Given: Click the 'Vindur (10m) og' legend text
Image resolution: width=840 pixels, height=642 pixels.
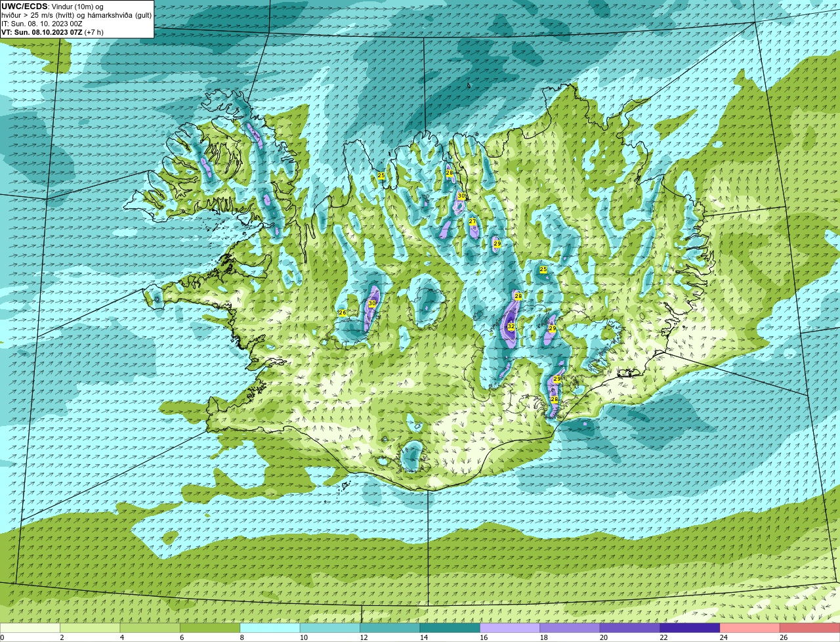Looking at the screenshot, I should click(x=77, y=7).
